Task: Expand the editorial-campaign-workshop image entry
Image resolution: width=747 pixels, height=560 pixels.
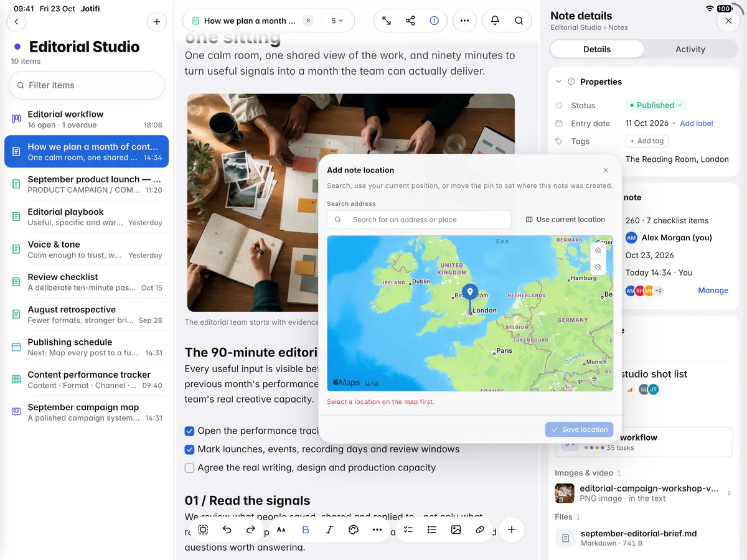Action: click(x=729, y=493)
